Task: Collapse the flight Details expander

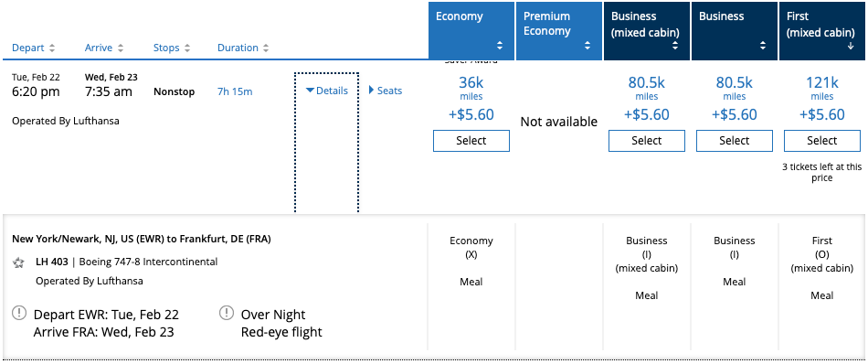Action: coord(326,91)
